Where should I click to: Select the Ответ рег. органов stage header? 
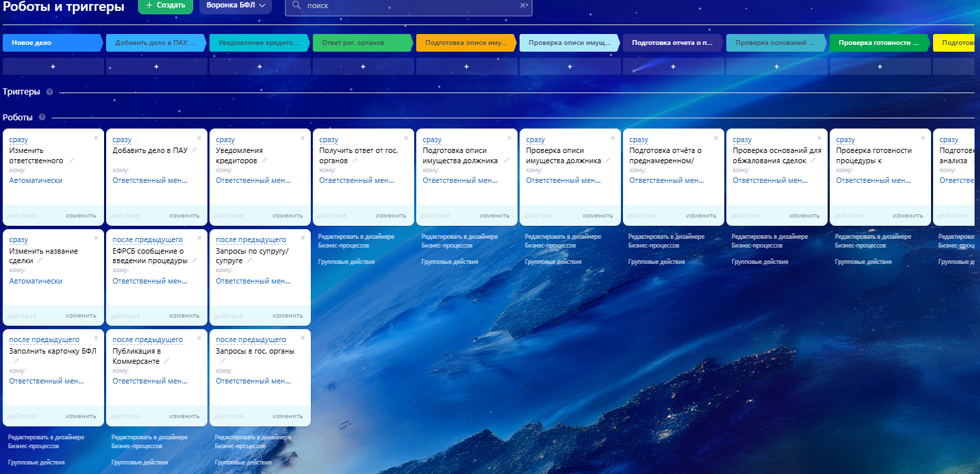(x=362, y=43)
